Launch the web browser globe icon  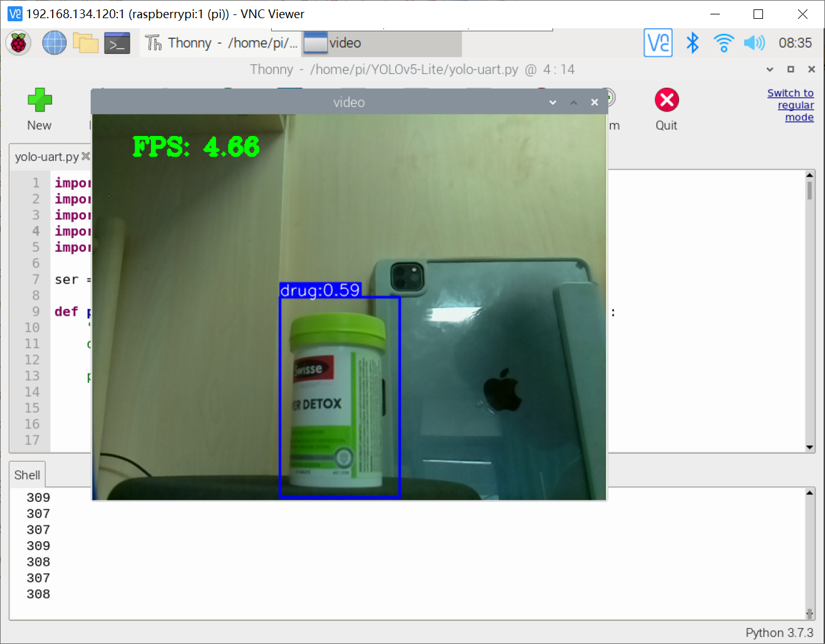(x=54, y=43)
